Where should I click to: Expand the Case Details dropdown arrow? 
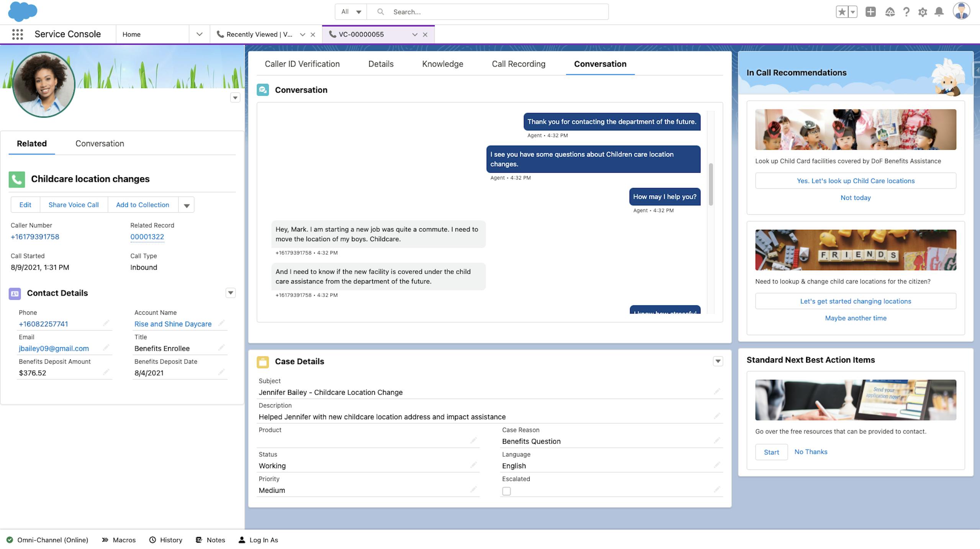(x=718, y=361)
